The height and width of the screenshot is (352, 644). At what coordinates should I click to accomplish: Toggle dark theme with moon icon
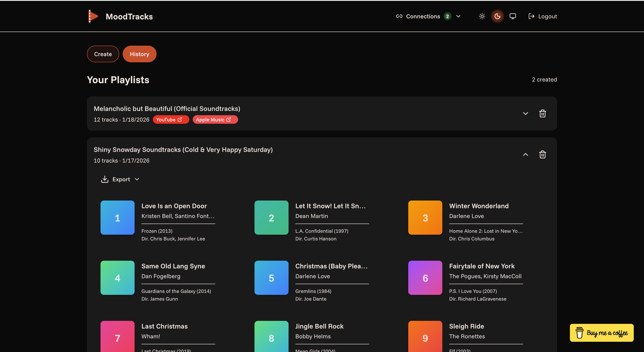[497, 16]
